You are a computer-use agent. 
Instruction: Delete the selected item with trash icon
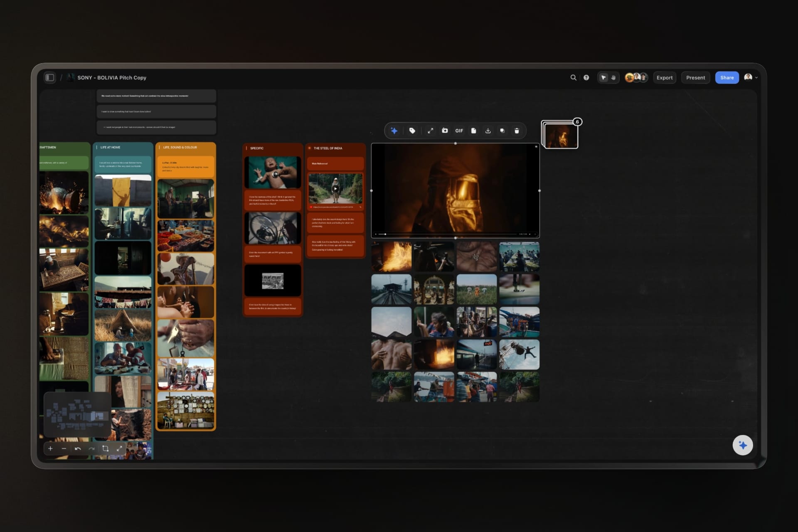(x=517, y=131)
